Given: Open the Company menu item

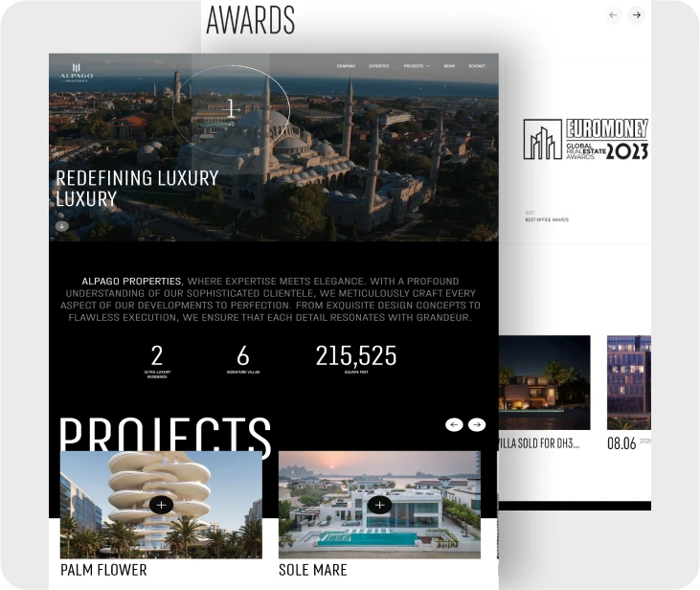Looking at the screenshot, I should [x=346, y=66].
